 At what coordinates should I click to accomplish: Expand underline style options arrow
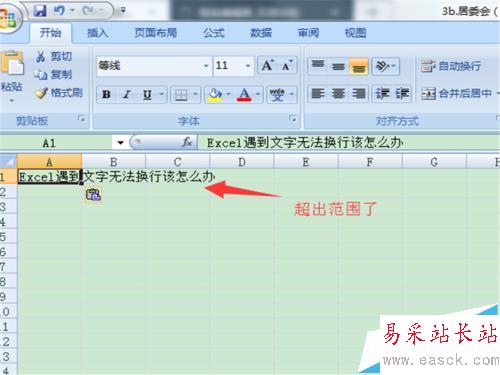click(162, 94)
